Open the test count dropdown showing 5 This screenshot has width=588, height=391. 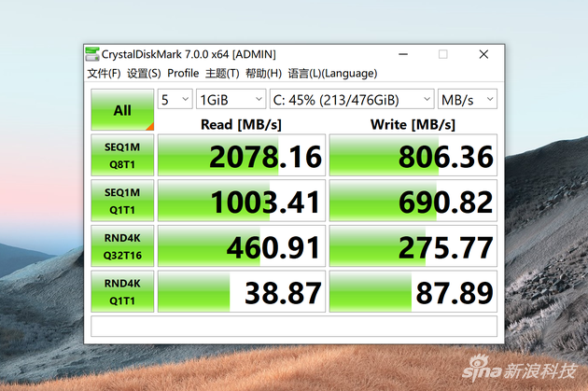pyautogui.click(x=175, y=99)
